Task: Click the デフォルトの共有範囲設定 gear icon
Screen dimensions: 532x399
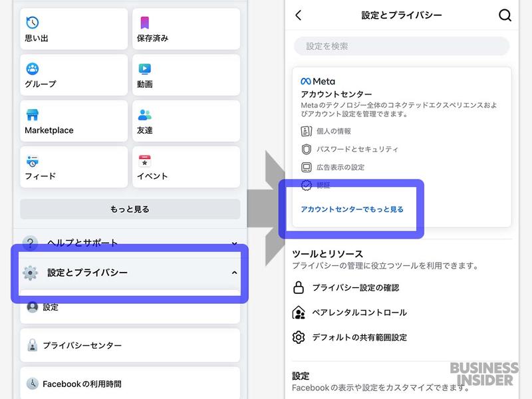Action: (x=298, y=337)
